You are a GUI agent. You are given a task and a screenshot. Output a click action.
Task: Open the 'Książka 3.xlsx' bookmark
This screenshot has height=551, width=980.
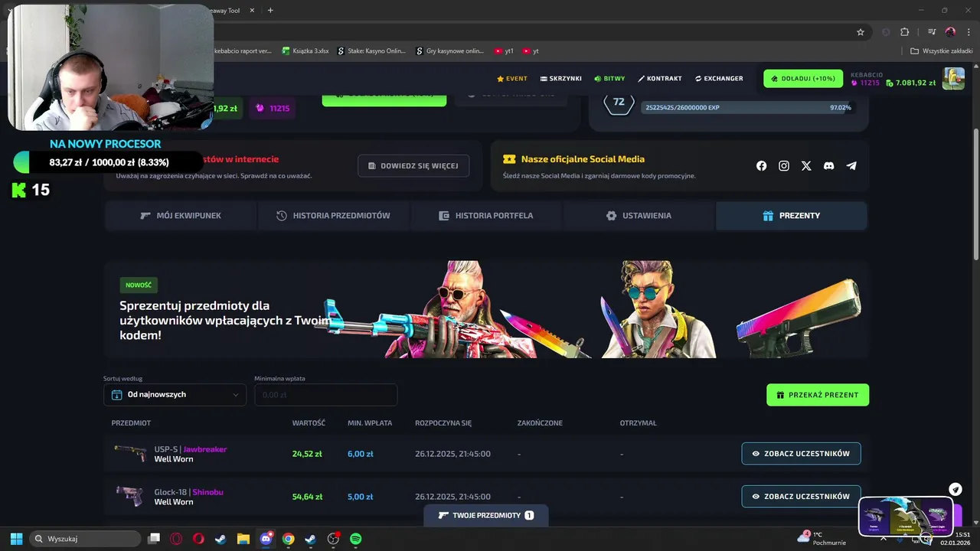[305, 51]
